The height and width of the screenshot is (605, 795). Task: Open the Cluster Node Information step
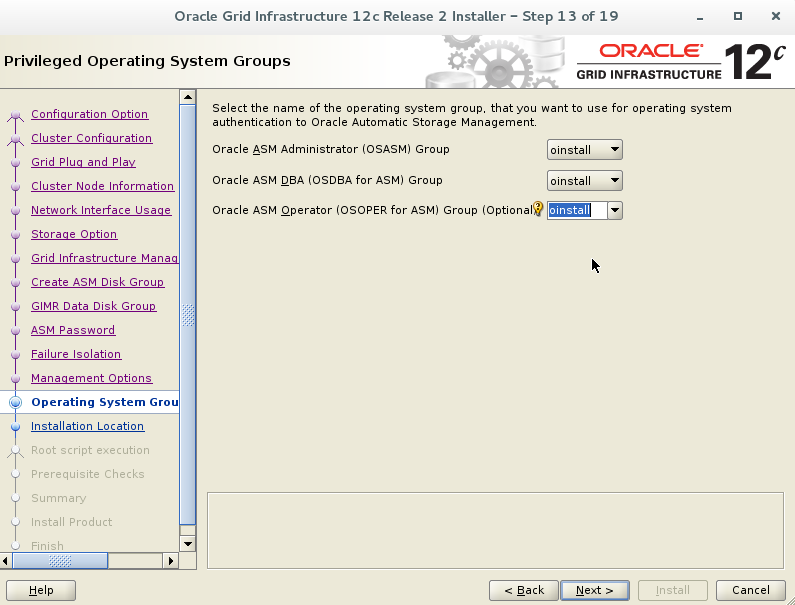coord(102,186)
